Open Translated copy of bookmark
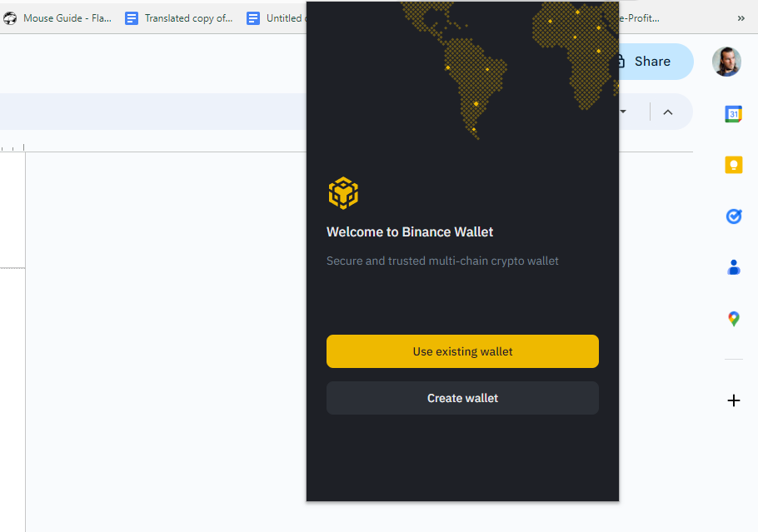The width and height of the screenshot is (758, 532). coord(179,18)
